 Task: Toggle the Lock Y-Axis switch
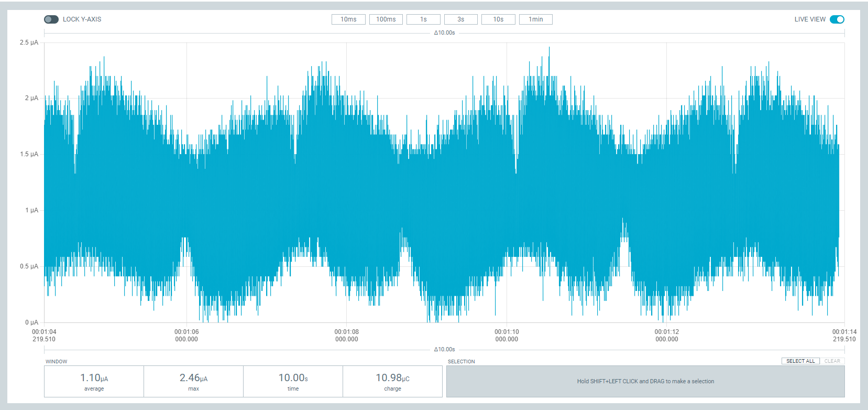point(51,19)
